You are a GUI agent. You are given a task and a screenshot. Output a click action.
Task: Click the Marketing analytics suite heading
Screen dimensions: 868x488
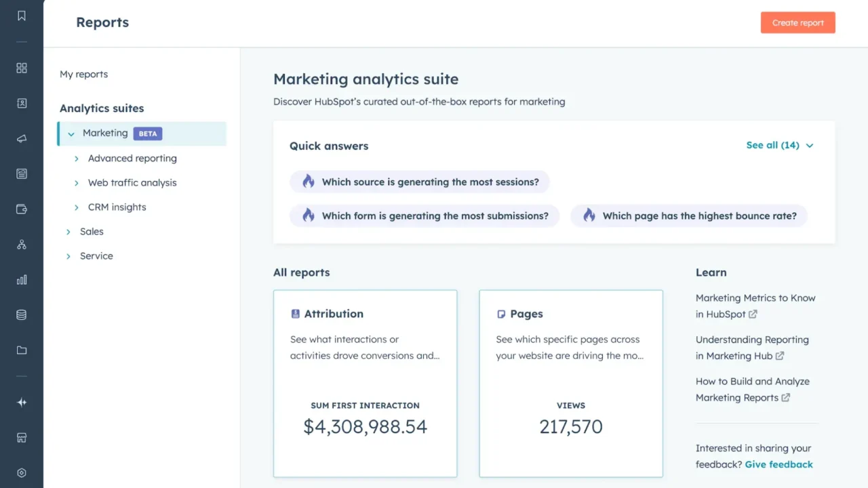pyautogui.click(x=366, y=79)
